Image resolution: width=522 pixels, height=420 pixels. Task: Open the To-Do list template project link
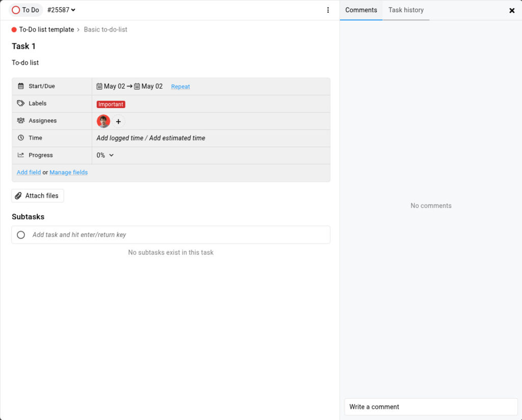(46, 30)
